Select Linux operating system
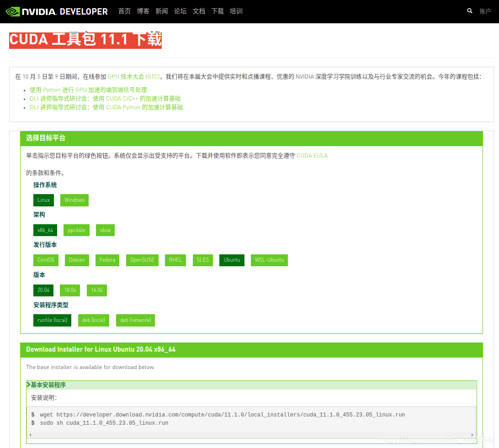 (x=43, y=200)
